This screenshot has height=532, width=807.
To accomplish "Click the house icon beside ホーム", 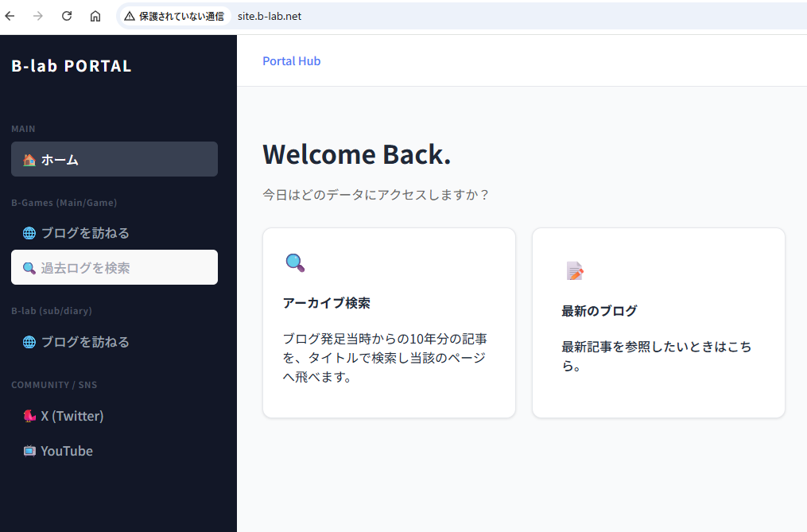I will click(29, 160).
